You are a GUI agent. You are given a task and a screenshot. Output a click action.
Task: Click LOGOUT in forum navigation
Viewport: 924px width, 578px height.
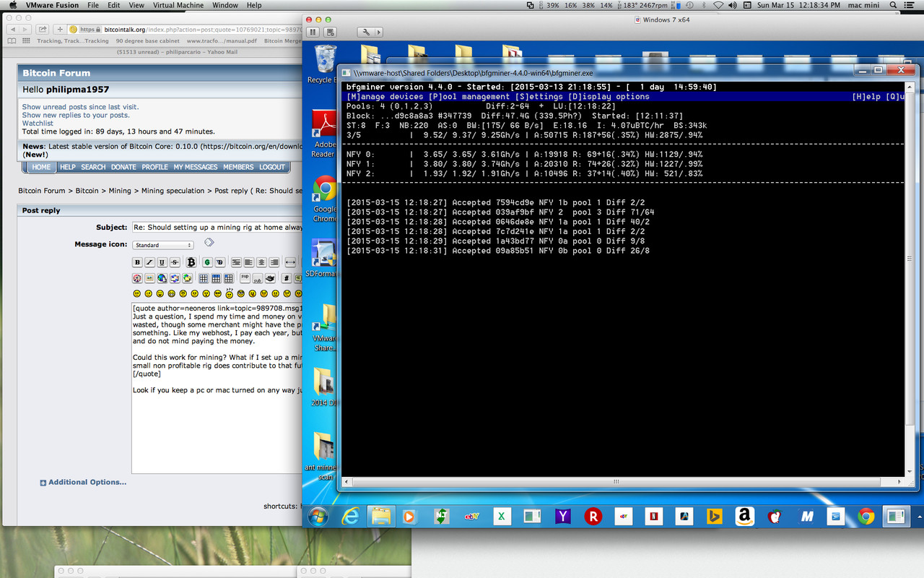(272, 167)
